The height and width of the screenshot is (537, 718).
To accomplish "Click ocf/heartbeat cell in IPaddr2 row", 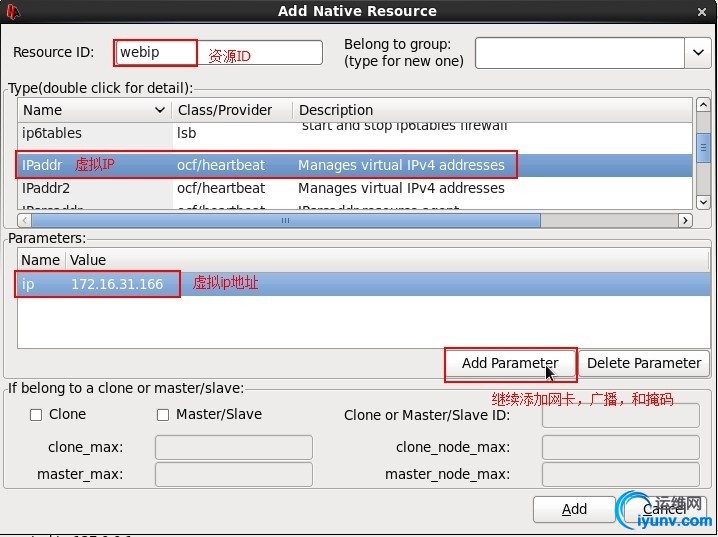I will coord(221,188).
